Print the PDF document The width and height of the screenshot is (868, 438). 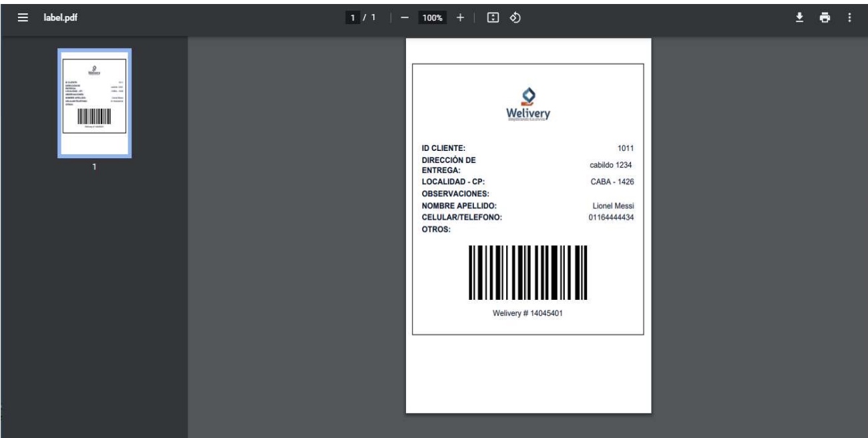point(825,17)
